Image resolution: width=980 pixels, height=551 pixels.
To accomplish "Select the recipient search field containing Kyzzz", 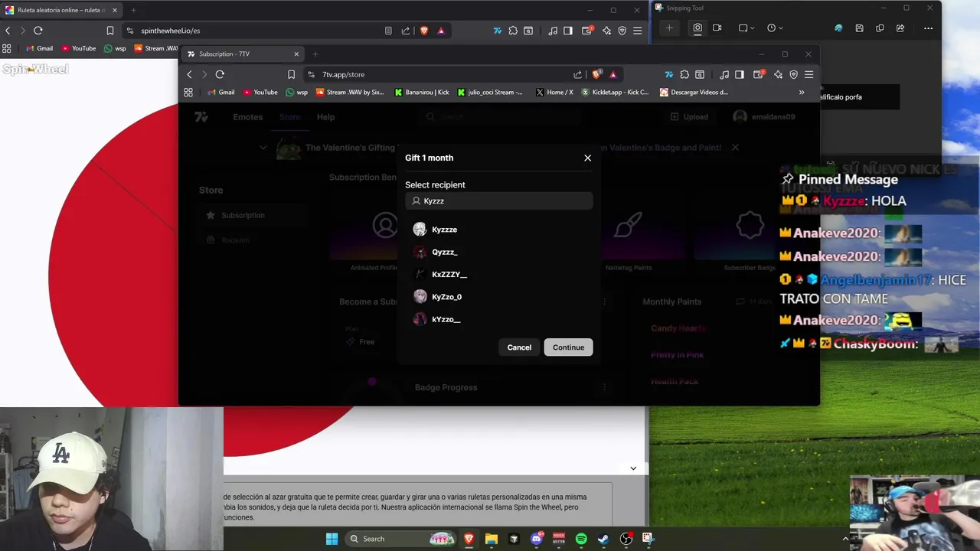I will click(x=499, y=201).
